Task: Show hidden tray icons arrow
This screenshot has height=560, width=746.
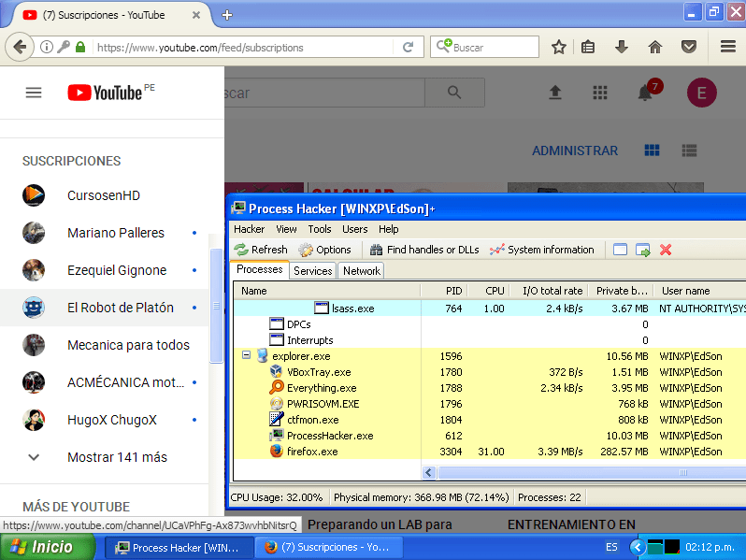Action: [638, 547]
